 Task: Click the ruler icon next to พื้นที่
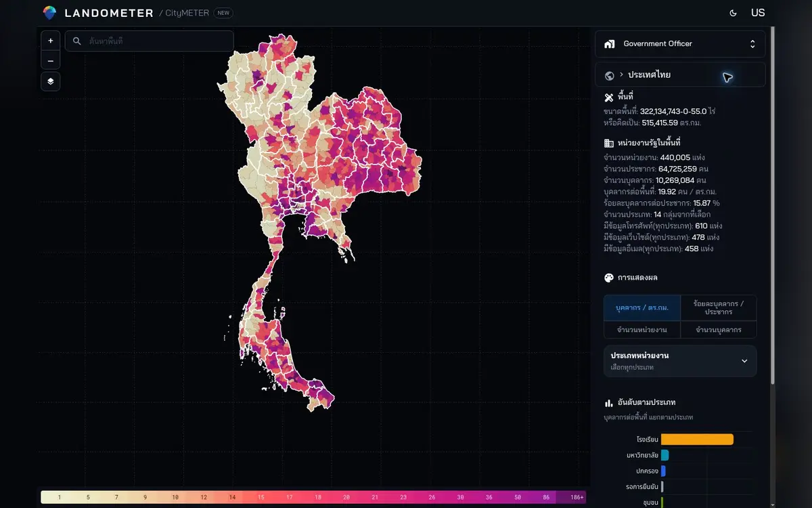click(x=608, y=97)
